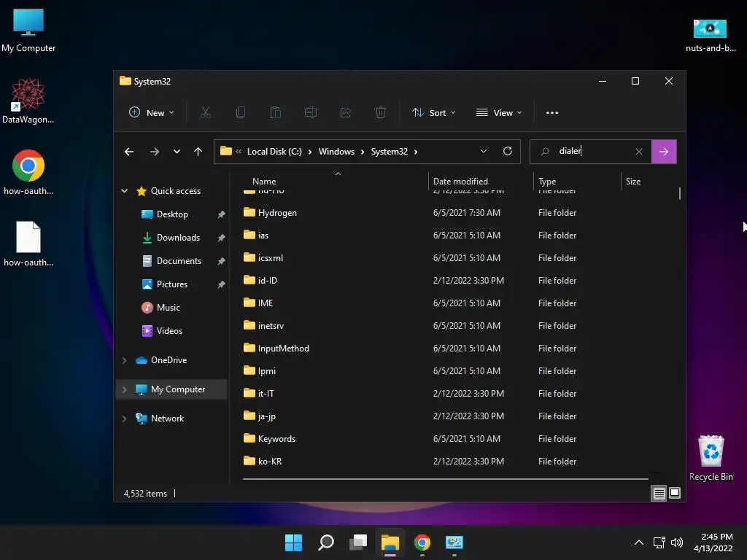Expand the My Computer tree node

click(x=124, y=389)
